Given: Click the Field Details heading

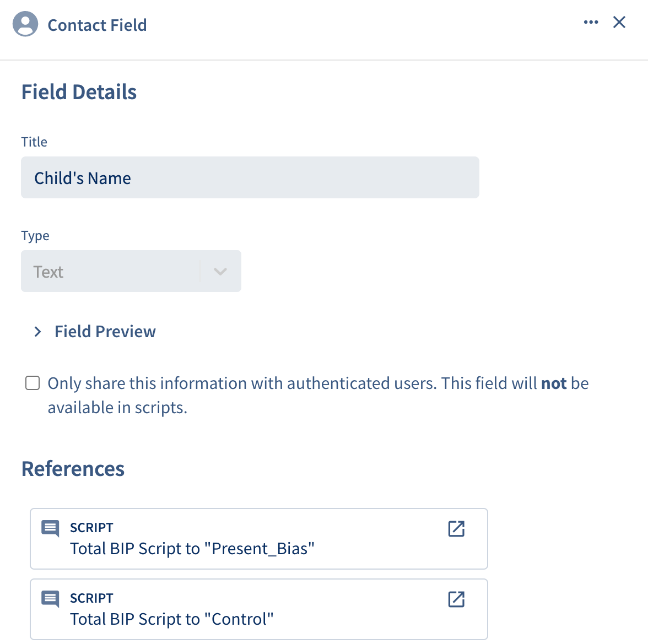Looking at the screenshot, I should [x=79, y=91].
